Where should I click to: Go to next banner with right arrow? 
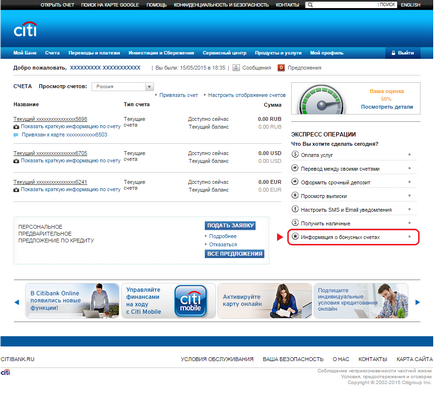click(x=417, y=302)
